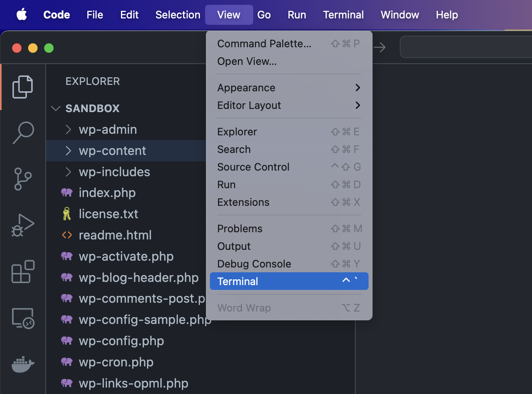
Task: Collapse the SANDBOX folder section
Action: 56,109
